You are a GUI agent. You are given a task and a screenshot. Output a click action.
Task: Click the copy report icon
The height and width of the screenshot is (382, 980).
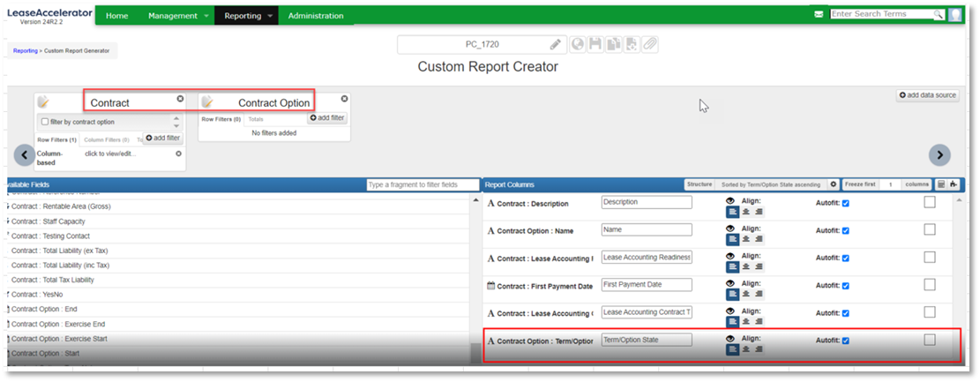coord(614,44)
